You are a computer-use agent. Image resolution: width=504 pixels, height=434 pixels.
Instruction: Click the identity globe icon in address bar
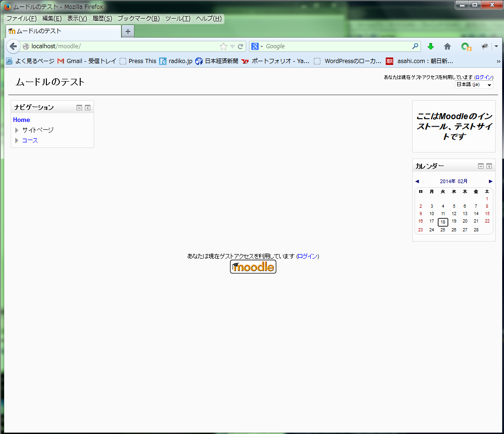[x=26, y=46]
